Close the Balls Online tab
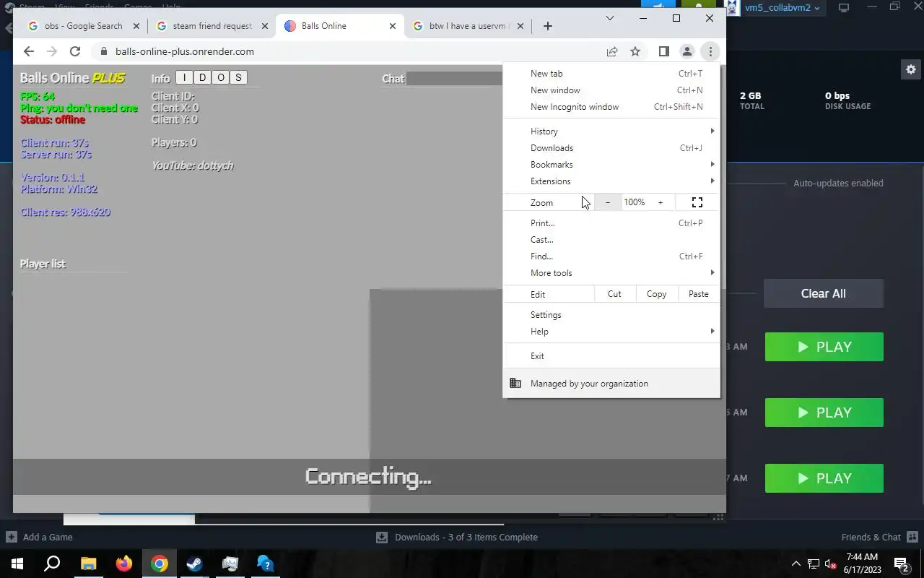 click(393, 26)
